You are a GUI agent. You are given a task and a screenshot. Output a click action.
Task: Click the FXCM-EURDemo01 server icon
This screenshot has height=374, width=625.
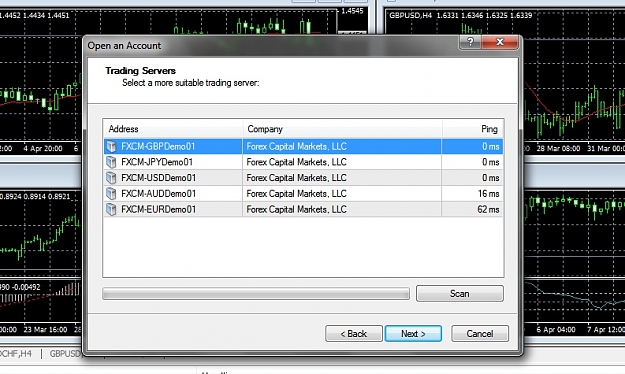[x=111, y=209]
